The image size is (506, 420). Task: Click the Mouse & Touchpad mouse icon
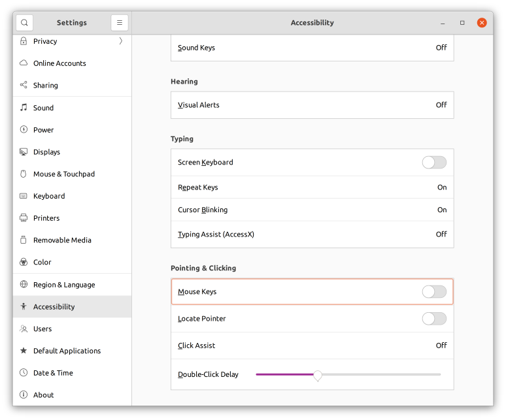point(24,174)
